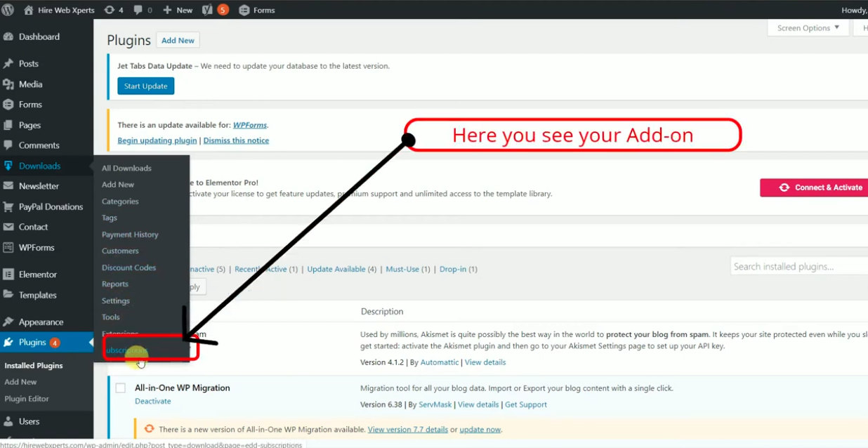868x448 pixels.
Task: Open Hire Web Xperts site menu
Action: coord(59,10)
